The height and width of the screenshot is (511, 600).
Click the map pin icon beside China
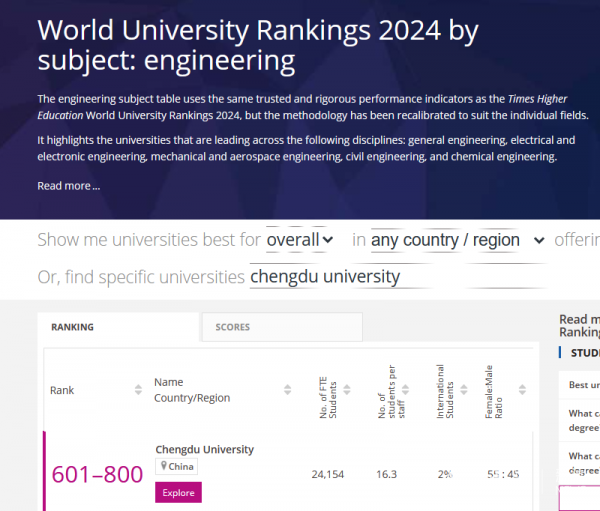pos(164,466)
